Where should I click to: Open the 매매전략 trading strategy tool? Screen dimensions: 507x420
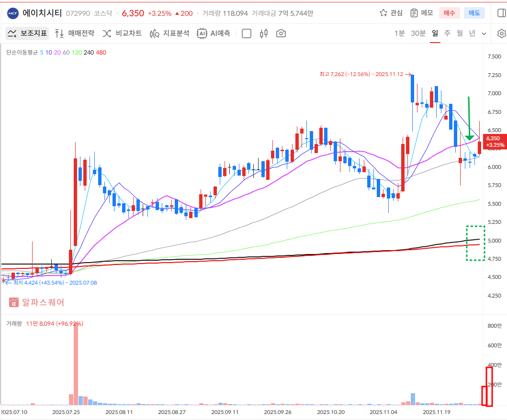tap(74, 33)
